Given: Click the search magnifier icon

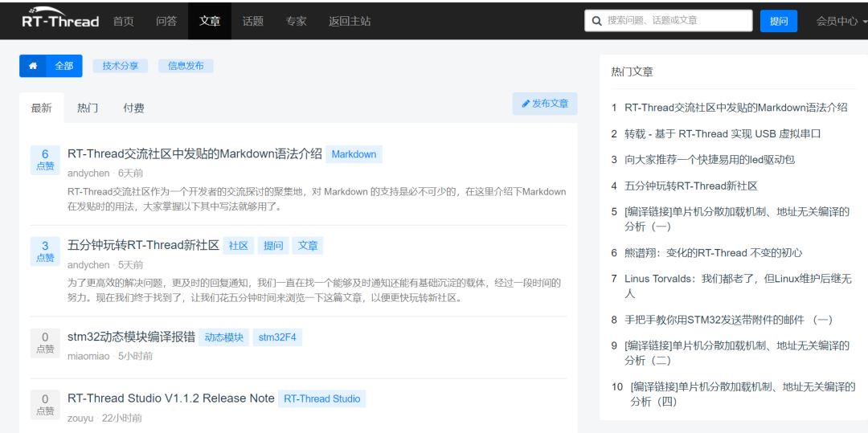Looking at the screenshot, I should (596, 21).
